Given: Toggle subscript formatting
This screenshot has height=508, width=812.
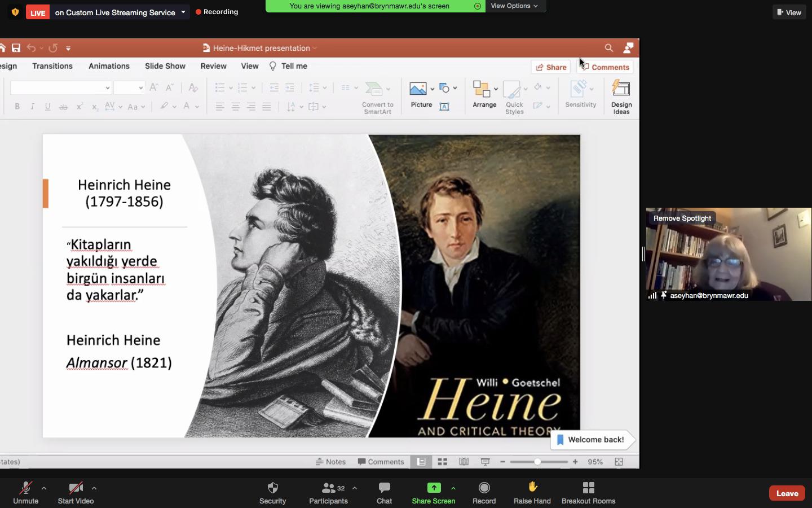Looking at the screenshot, I should [95, 106].
